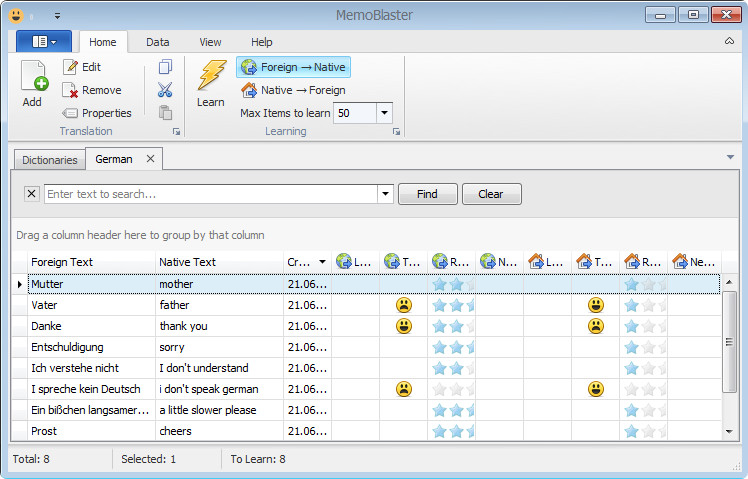Start Learn with lightning bolt icon
The image size is (748, 479).
tap(211, 83)
